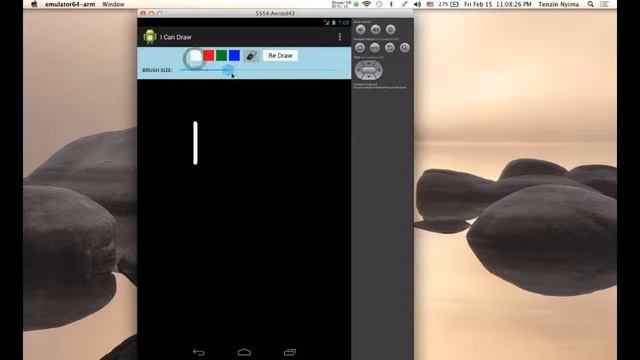Click emulator volume down button
Viewport: 640px width, 360px height.
tap(360, 29)
